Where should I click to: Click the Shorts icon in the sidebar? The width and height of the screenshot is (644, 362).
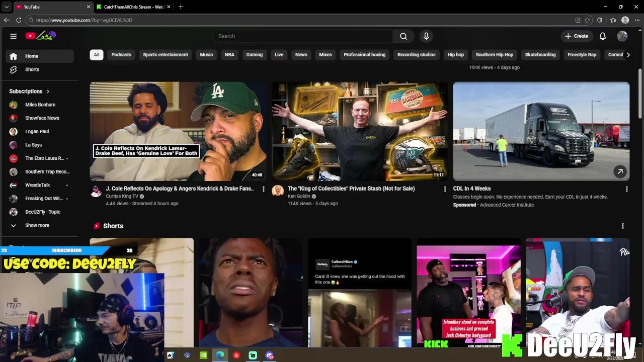(14, 69)
